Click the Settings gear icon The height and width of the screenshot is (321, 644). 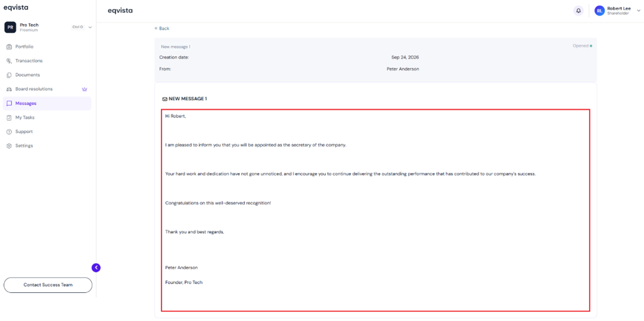tap(9, 146)
